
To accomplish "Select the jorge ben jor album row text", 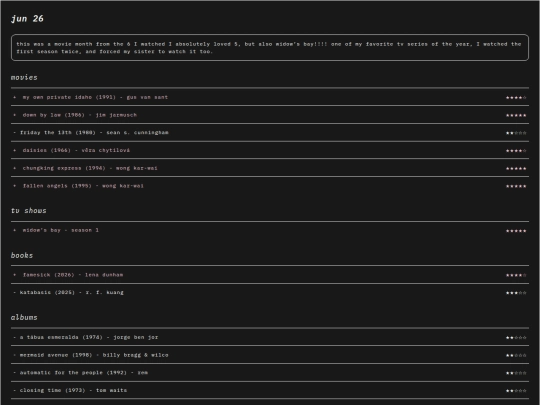I will tap(89, 338).
